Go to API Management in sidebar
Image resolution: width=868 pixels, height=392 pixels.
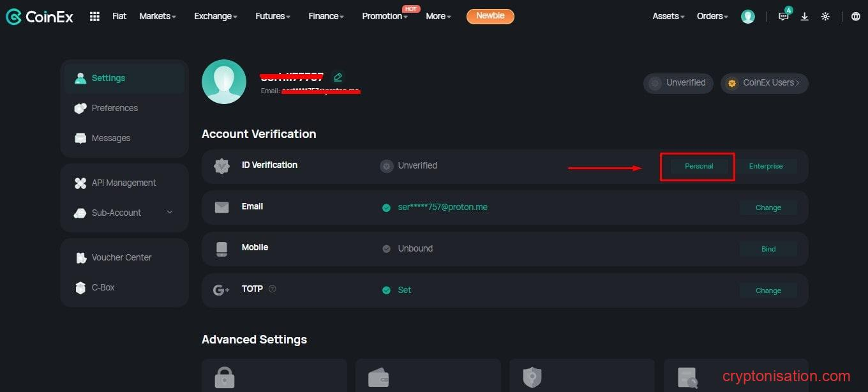tap(123, 183)
